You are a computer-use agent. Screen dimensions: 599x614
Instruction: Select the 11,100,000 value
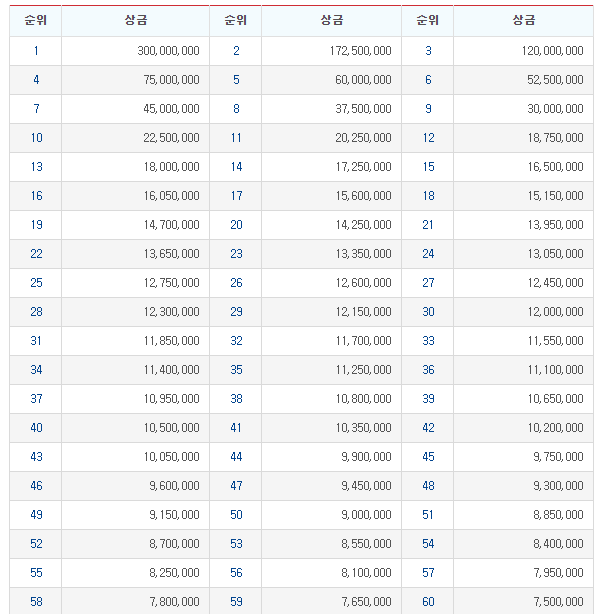[x=555, y=370]
